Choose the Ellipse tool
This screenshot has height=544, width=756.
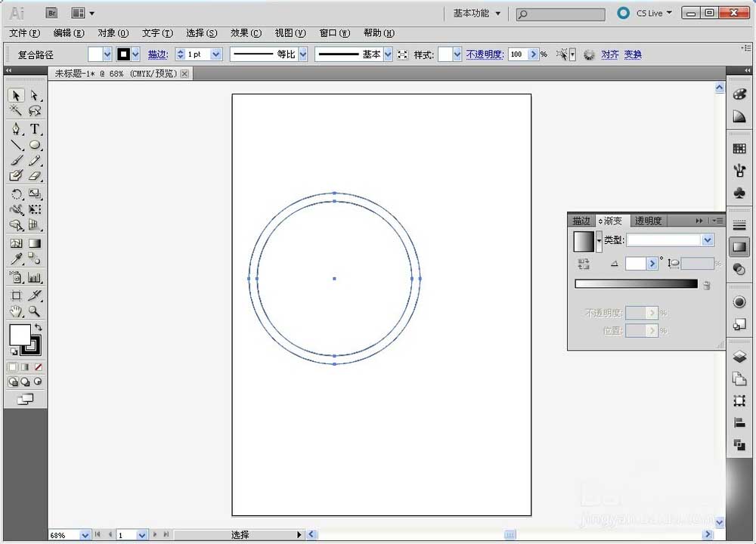[x=35, y=145]
